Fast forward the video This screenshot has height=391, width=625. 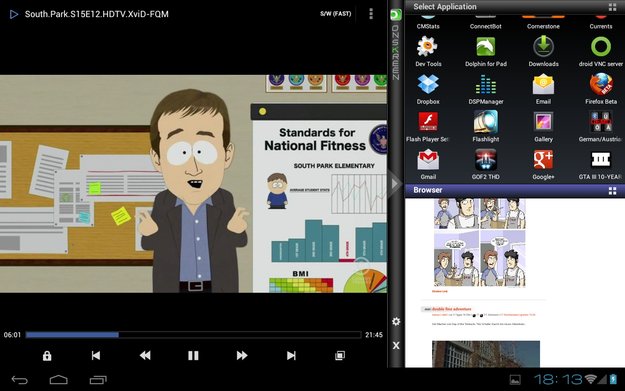coord(242,356)
